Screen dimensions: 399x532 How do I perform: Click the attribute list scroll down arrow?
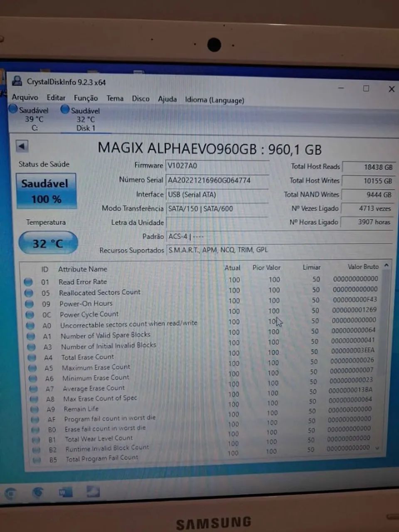pos(377,448)
